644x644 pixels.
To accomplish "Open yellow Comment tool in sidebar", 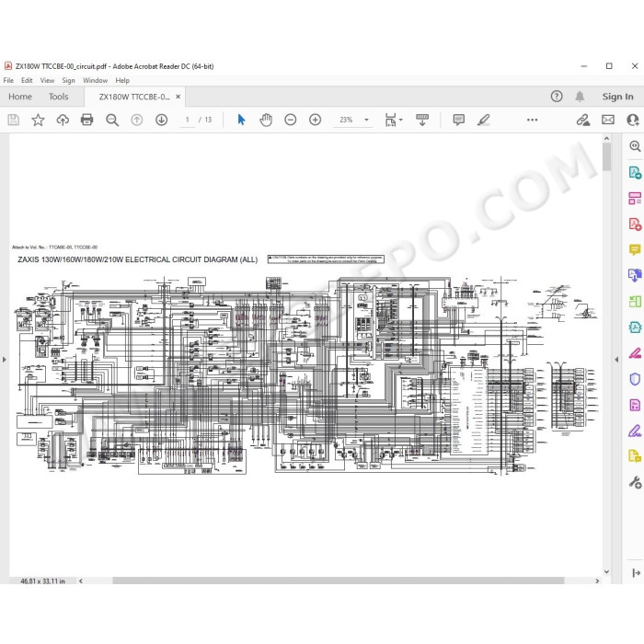I will (635, 249).
